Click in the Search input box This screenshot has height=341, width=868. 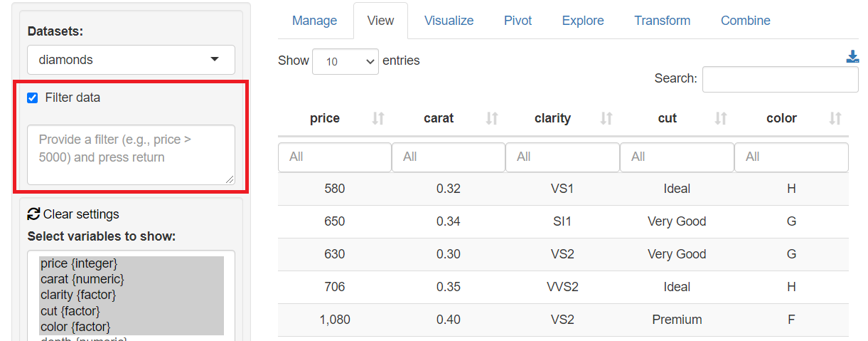click(780, 79)
